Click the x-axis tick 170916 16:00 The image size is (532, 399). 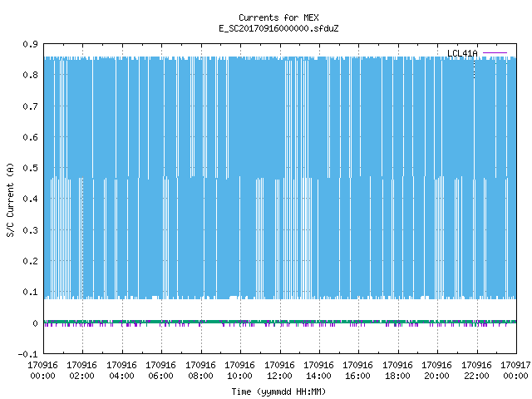point(357,371)
